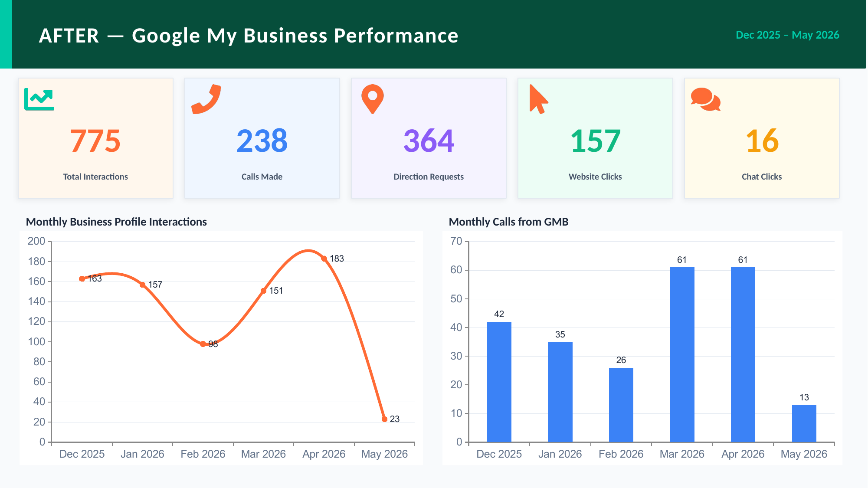Image resolution: width=868 pixels, height=488 pixels.
Task: Click the "AFTER — Google My Business Performance" title
Action: (249, 36)
